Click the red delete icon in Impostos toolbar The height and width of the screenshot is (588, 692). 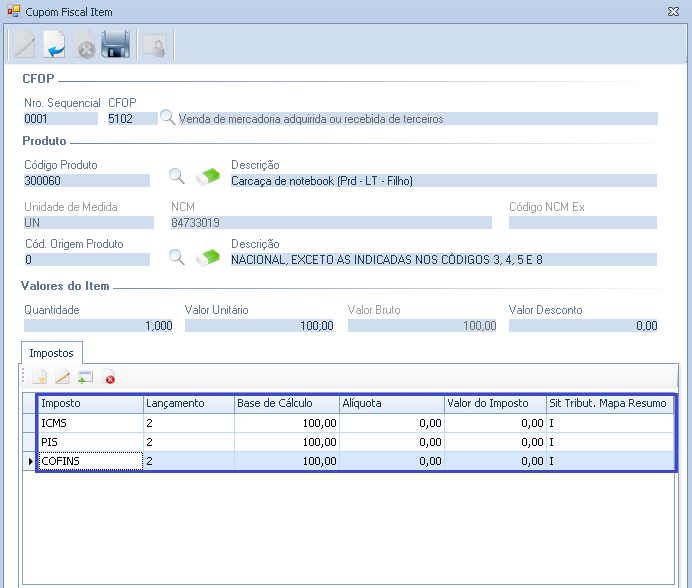click(110, 378)
